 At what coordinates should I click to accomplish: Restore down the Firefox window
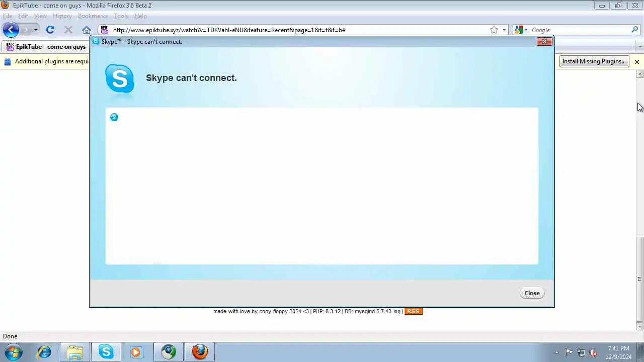tap(618, 6)
